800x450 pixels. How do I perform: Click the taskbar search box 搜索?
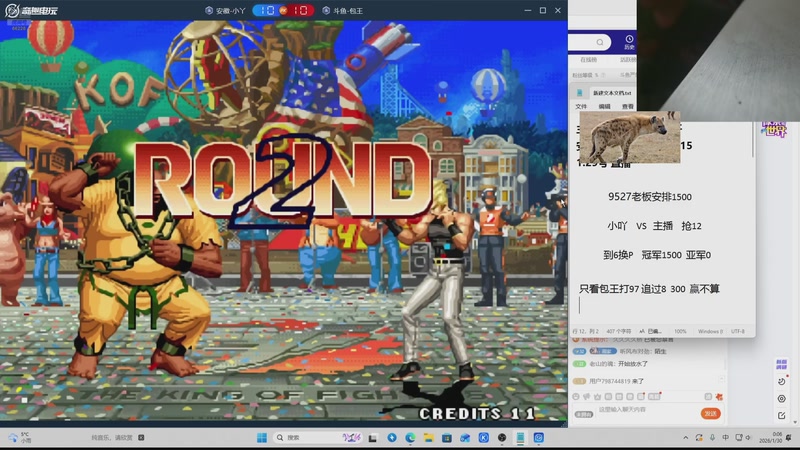pos(317,438)
